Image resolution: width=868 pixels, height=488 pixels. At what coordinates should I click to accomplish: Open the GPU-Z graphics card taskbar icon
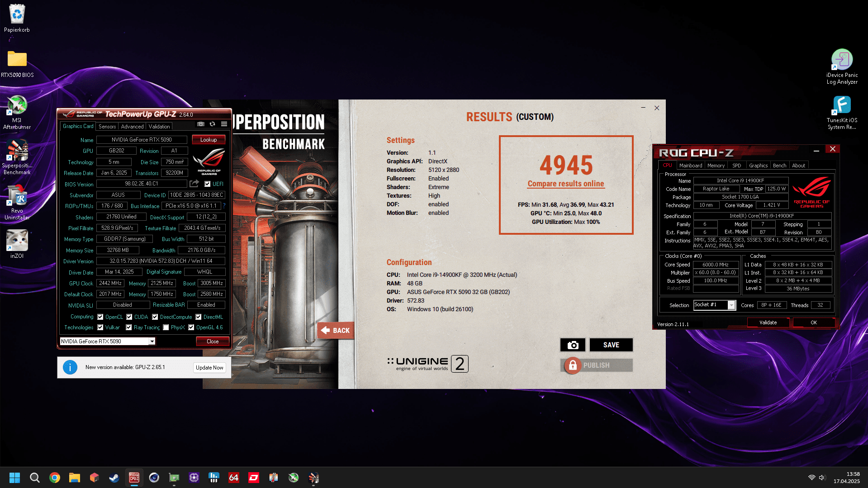(x=174, y=478)
